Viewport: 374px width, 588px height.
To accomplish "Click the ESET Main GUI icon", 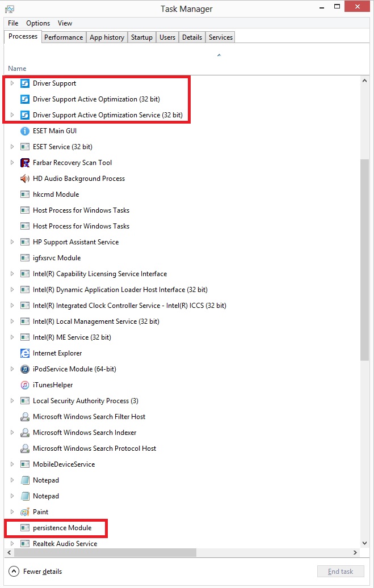I will (25, 131).
